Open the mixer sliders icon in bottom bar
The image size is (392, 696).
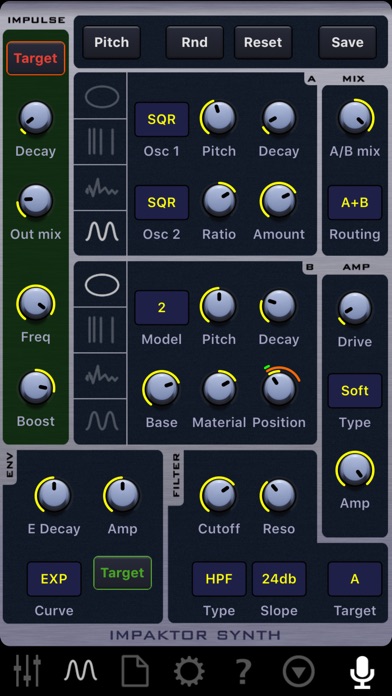(x=28, y=670)
